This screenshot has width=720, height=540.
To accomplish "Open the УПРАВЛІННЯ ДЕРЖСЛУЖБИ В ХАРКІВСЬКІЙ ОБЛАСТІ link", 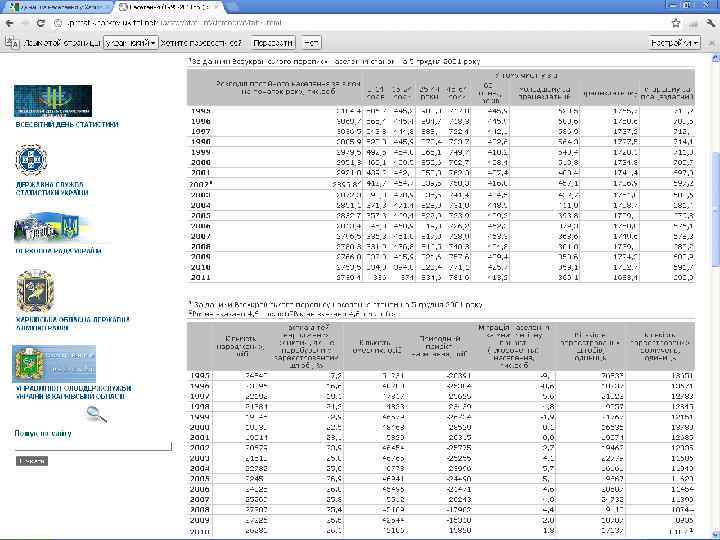I will [x=73, y=392].
